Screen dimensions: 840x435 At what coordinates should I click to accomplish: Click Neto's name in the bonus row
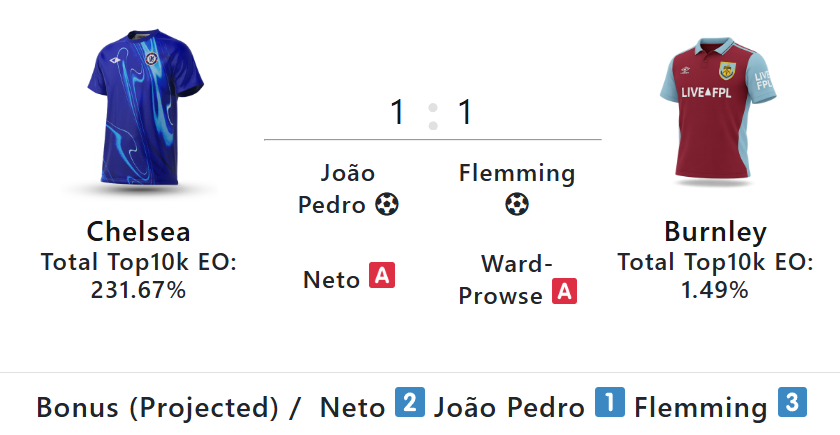(352, 408)
